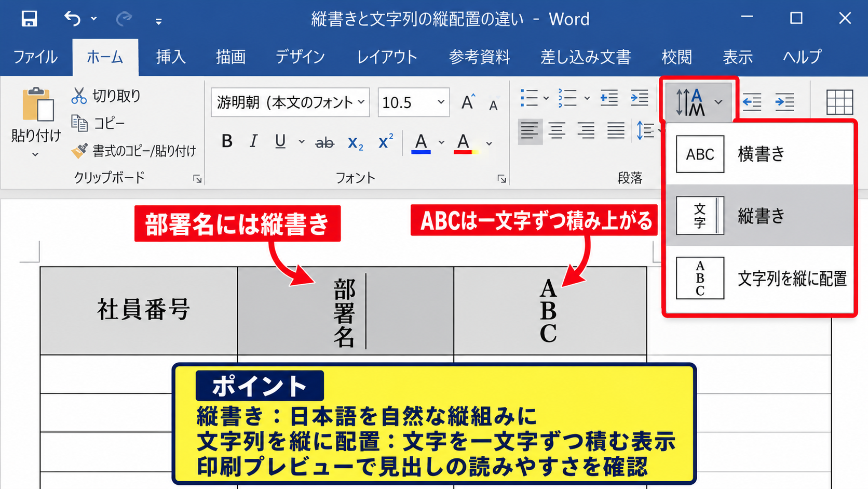Screen dimensions: 868x489
Task: Open the 差し込み文書 tab
Action: pyautogui.click(x=586, y=57)
